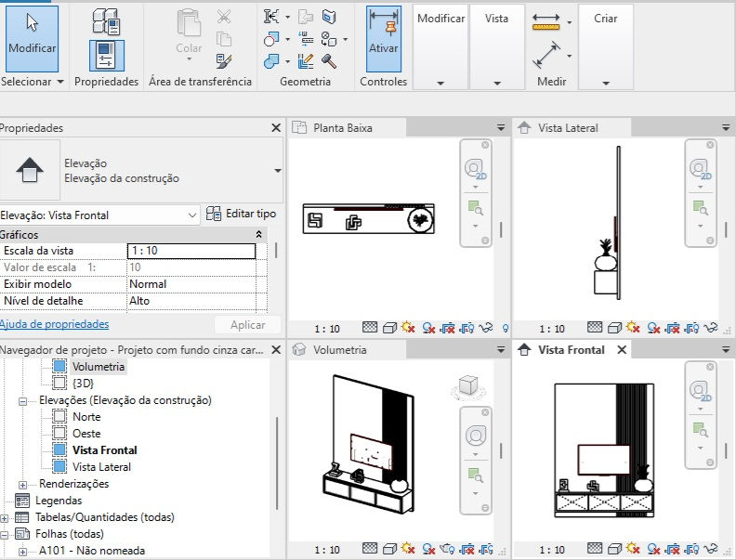Open Planta Baixa view tab list dropdown
Screen dimensions: 736x560
pos(501,127)
